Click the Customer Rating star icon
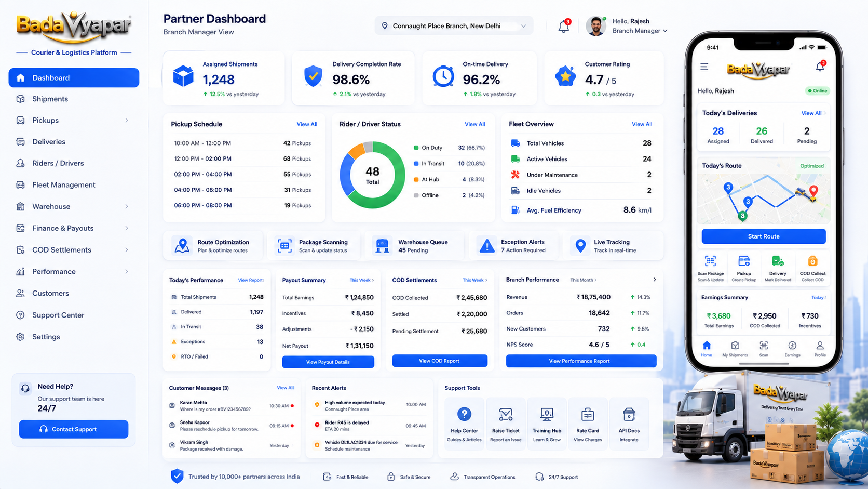 pyautogui.click(x=565, y=76)
